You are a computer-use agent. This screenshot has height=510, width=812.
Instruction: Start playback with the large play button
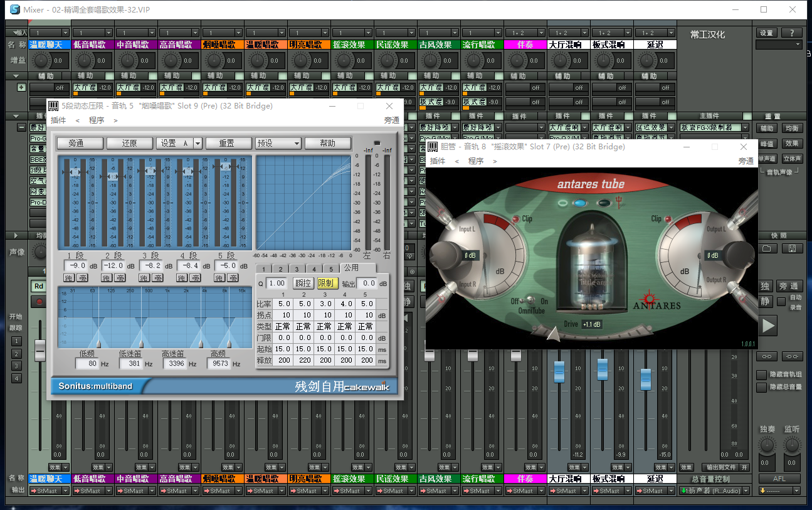tap(769, 325)
